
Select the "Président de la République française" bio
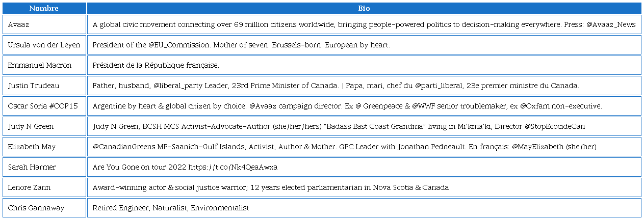(x=156, y=65)
